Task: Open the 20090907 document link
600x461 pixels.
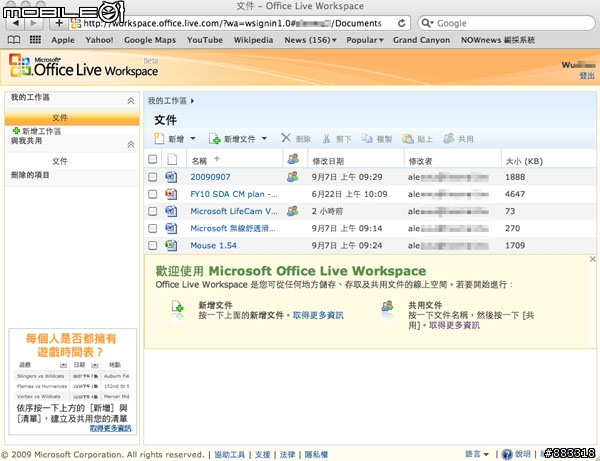Action: pyautogui.click(x=210, y=177)
